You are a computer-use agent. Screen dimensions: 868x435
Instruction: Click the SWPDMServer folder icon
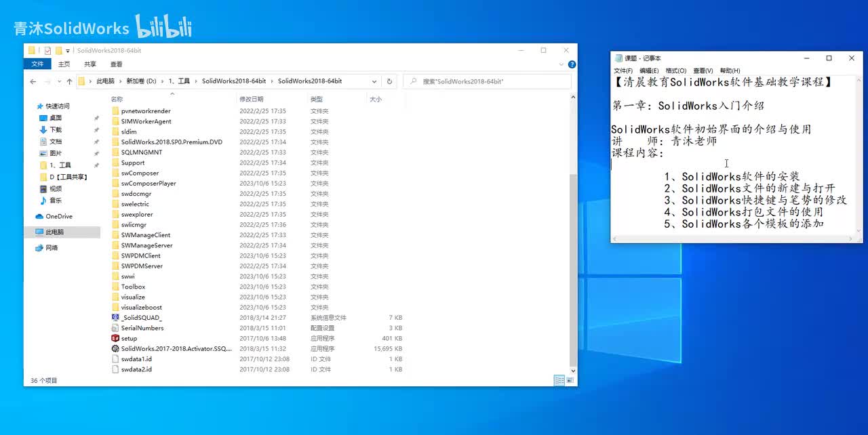(x=115, y=266)
